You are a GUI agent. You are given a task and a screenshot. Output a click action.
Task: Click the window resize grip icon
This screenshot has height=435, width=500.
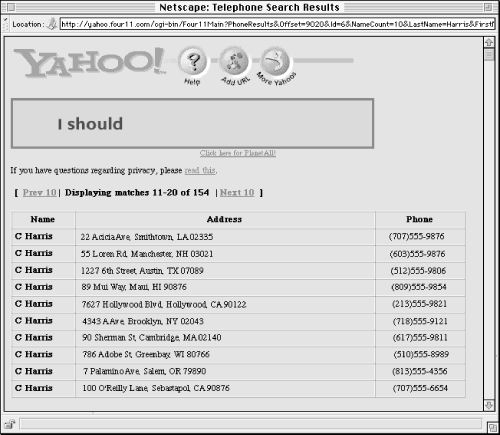(x=491, y=427)
